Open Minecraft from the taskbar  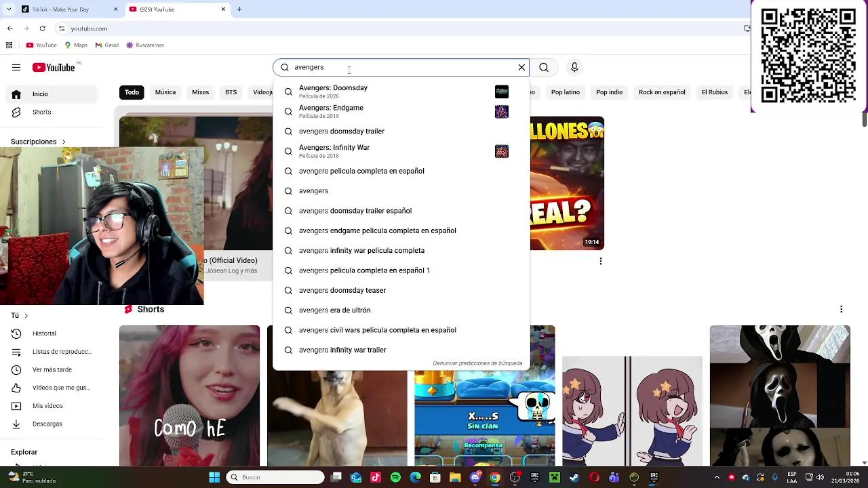point(554,477)
